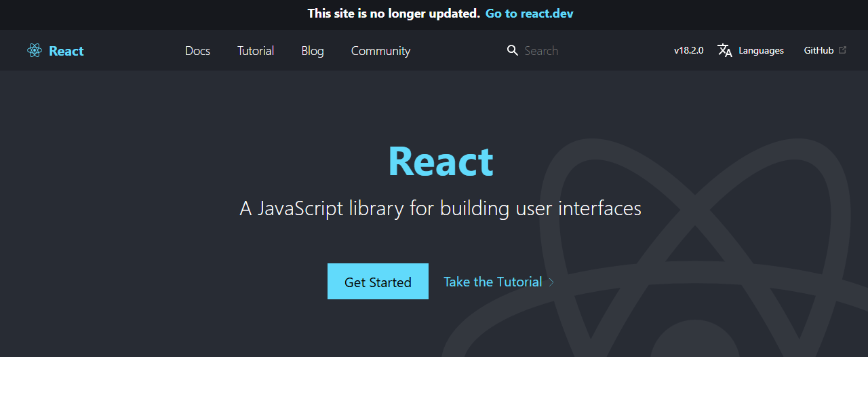Click the search magnifier icon
The height and width of the screenshot is (414, 868).
coord(513,50)
